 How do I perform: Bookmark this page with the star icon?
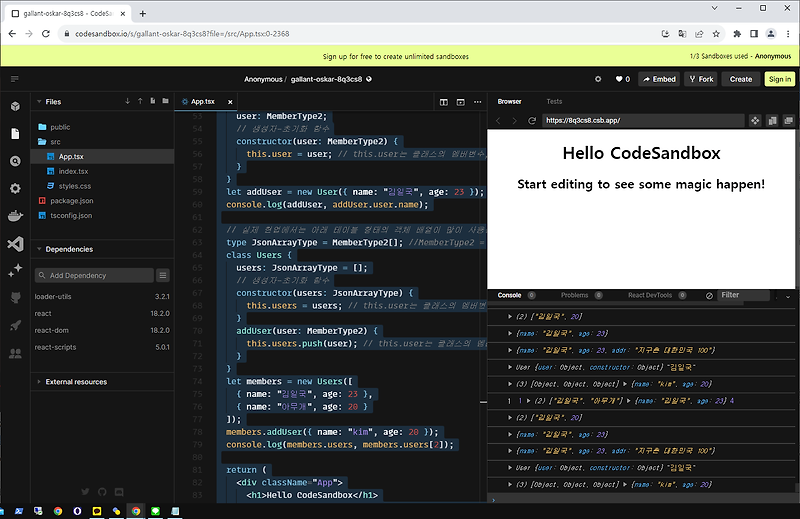[716, 34]
